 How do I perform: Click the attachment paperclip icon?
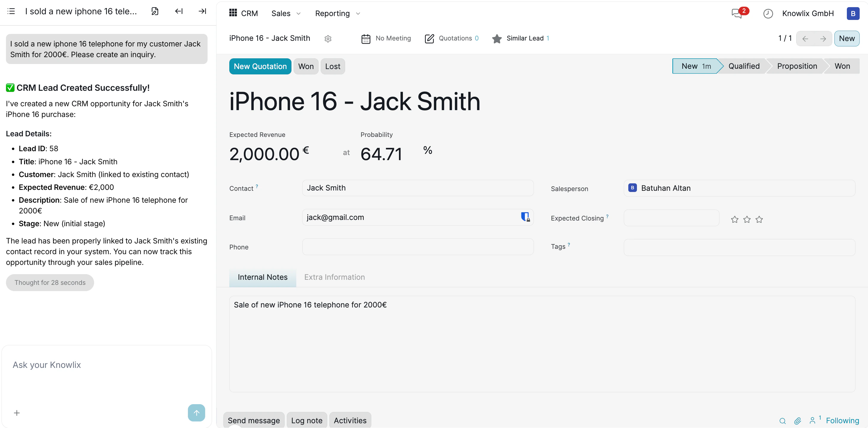click(797, 421)
